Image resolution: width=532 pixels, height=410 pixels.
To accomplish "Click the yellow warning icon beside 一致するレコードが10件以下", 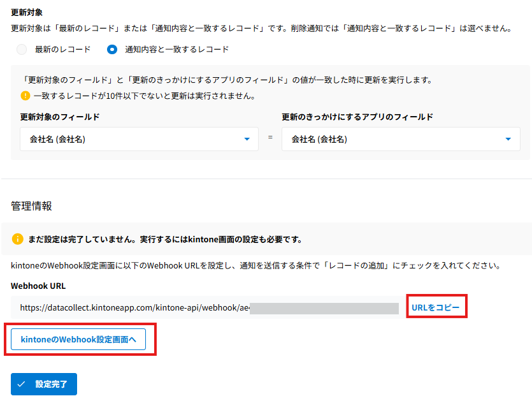I will (25, 96).
